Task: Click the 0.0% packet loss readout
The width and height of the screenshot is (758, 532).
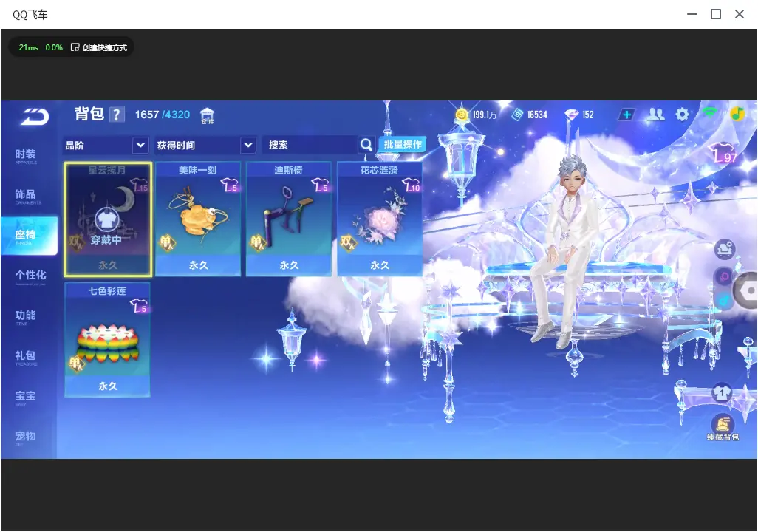Action: [54, 47]
